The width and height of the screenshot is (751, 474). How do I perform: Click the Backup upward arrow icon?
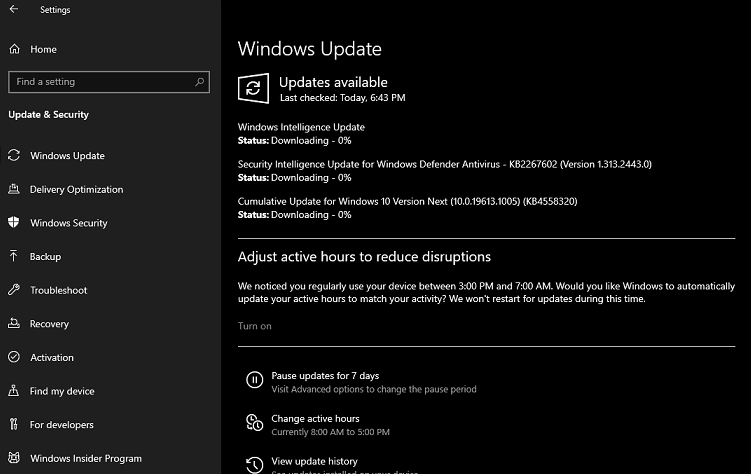tap(13, 256)
